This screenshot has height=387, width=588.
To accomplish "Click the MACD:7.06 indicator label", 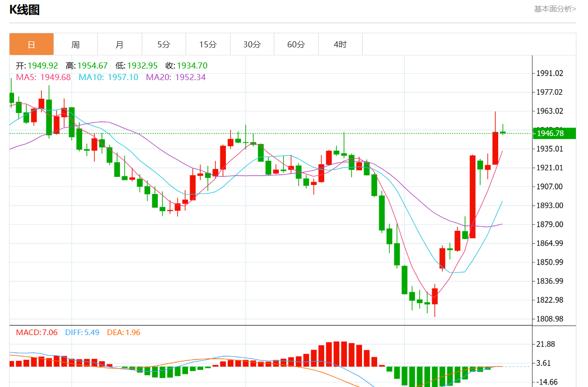I will pos(37,332).
